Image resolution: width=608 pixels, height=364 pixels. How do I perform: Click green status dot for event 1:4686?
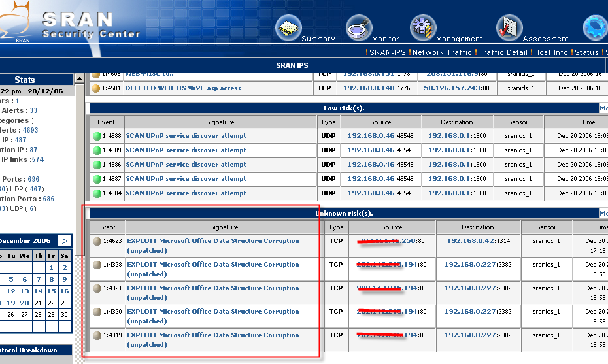(97, 165)
